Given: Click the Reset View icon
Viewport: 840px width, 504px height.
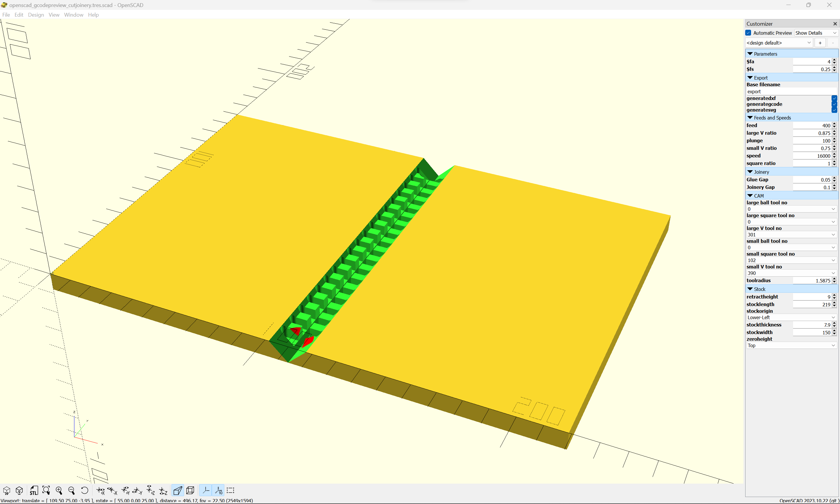Looking at the screenshot, I should pos(84,490).
